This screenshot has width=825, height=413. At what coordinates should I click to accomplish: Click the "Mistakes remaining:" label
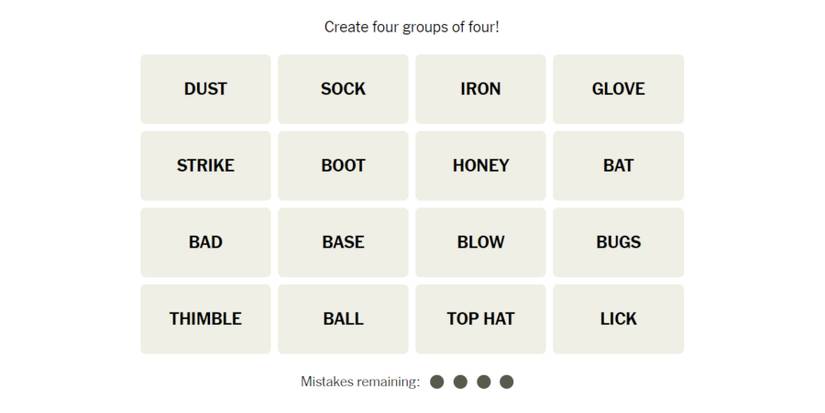[x=360, y=382]
